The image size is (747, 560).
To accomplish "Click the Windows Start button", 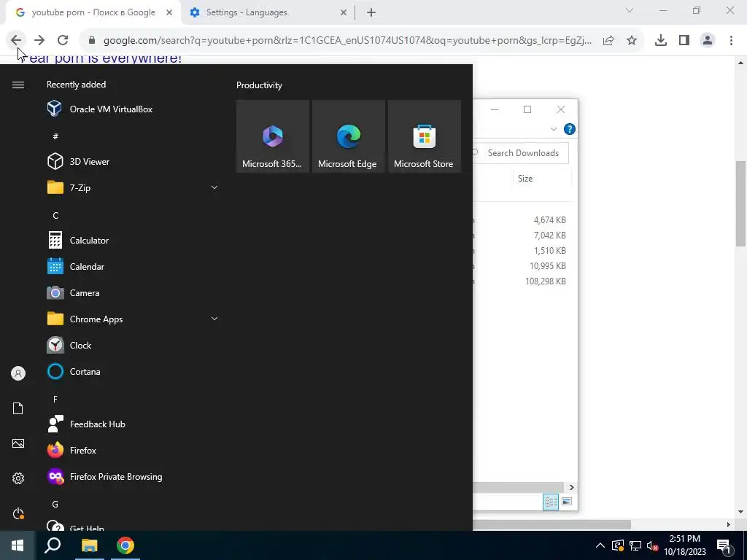I will (18, 545).
